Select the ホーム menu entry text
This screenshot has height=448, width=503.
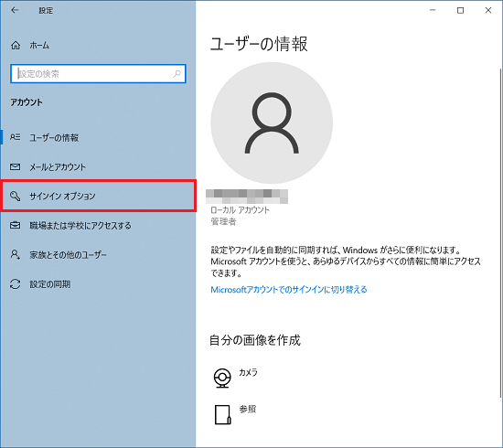click(39, 46)
